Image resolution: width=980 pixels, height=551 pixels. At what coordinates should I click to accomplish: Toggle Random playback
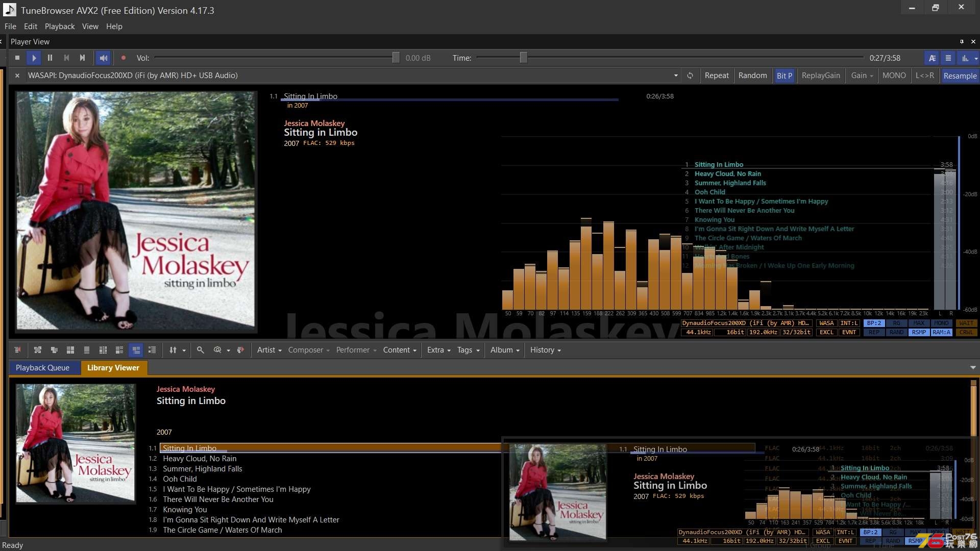point(752,76)
